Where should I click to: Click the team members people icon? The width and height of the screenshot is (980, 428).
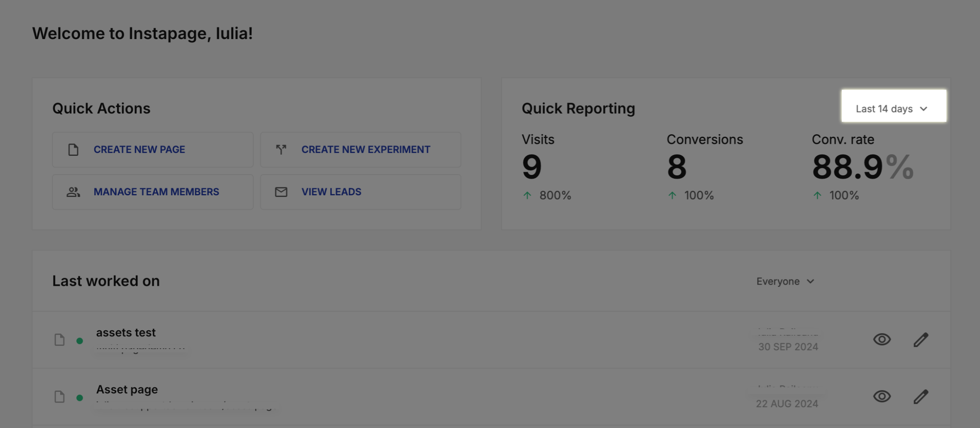click(73, 192)
